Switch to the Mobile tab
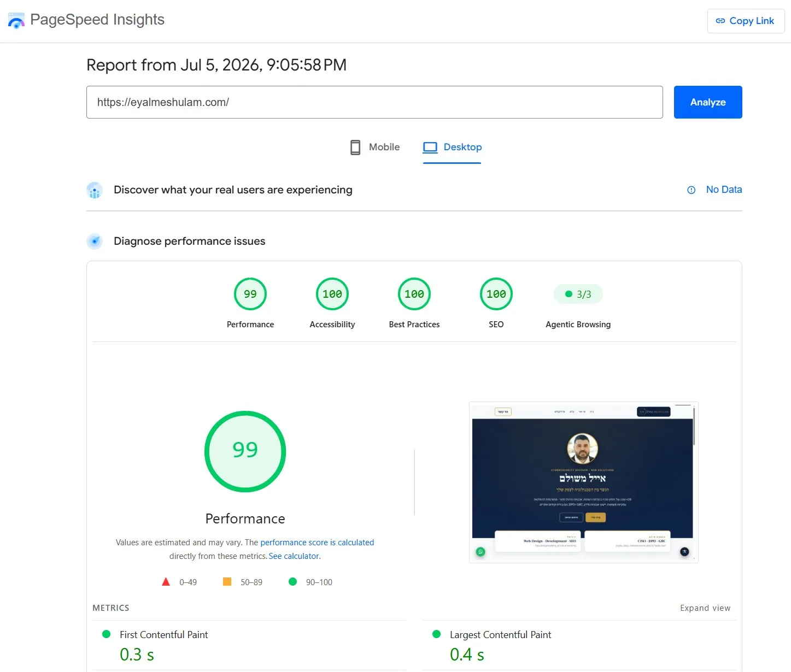791x672 pixels. [375, 148]
